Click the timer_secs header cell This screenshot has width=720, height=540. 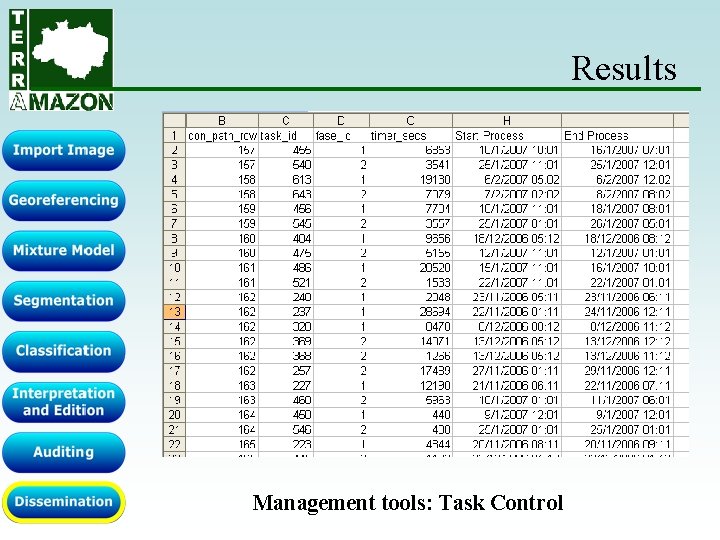point(411,135)
